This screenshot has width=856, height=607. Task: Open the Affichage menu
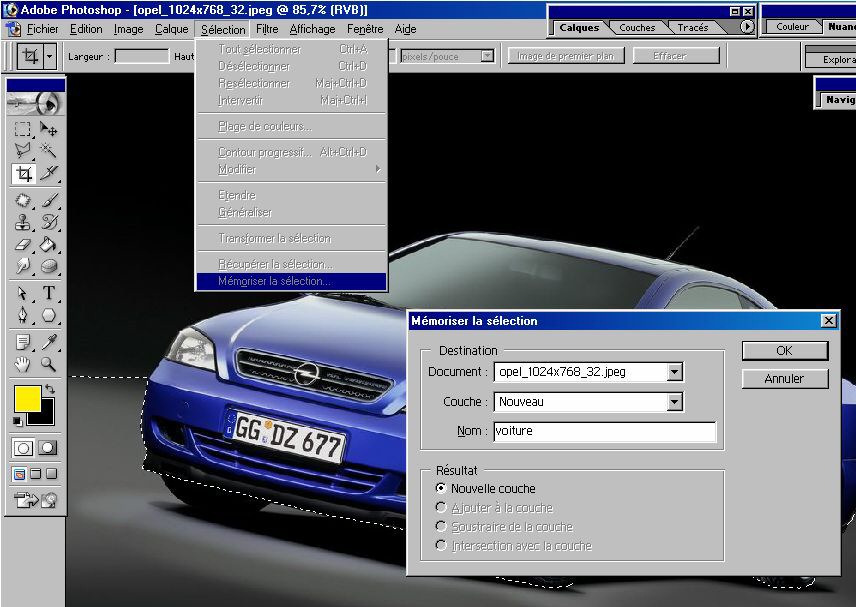click(312, 29)
